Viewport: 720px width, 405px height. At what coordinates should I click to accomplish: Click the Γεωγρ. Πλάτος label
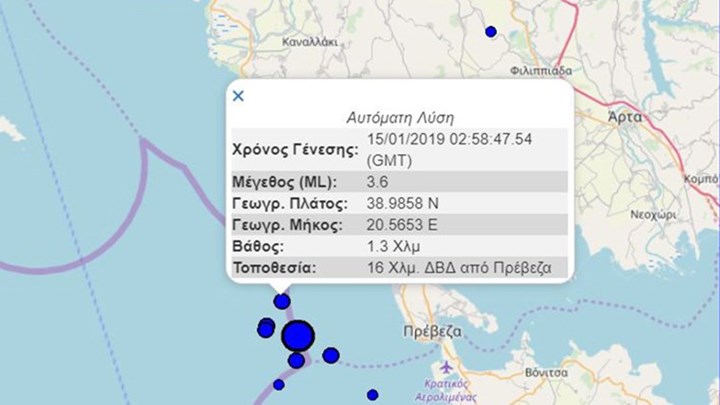coord(290,203)
